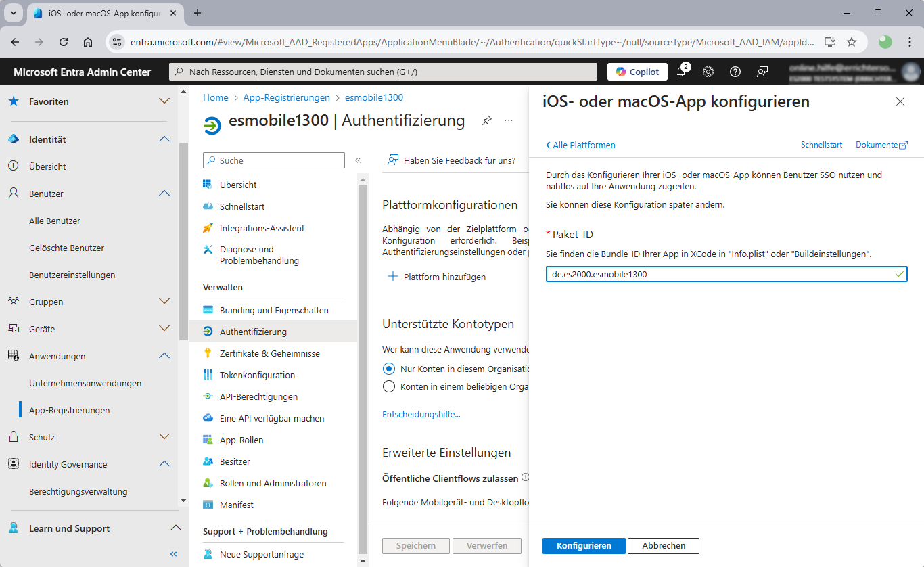Go to Home breadcrumb

point(216,97)
